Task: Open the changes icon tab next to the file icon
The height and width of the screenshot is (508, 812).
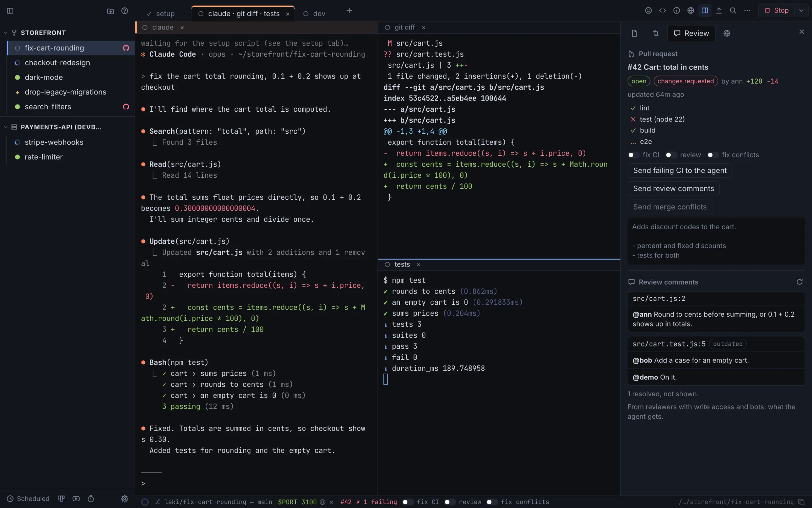Action: coord(656,33)
